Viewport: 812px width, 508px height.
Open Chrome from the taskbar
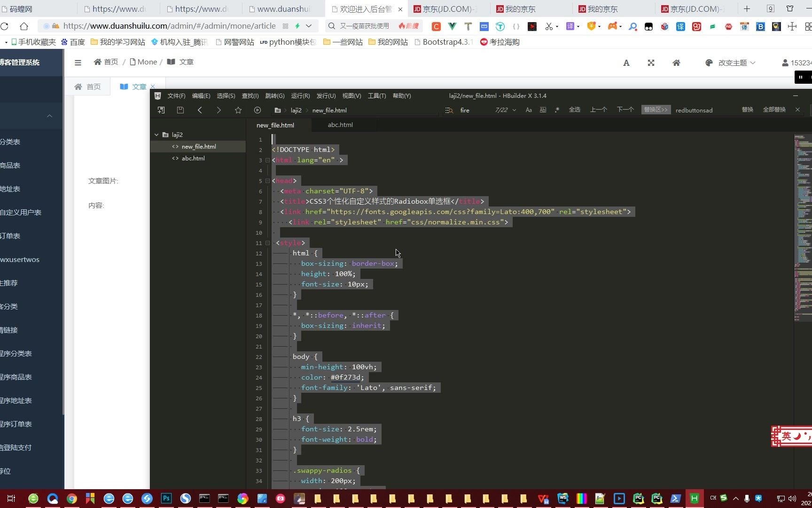click(71, 499)
